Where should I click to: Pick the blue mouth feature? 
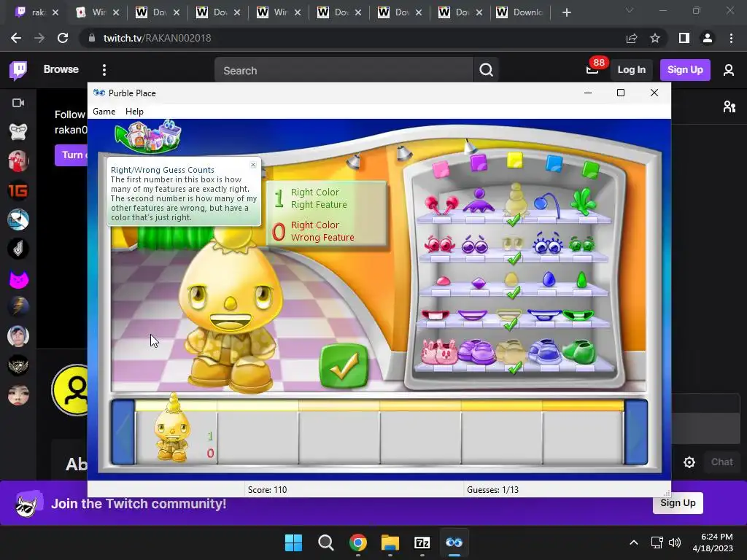coord(544,315)
